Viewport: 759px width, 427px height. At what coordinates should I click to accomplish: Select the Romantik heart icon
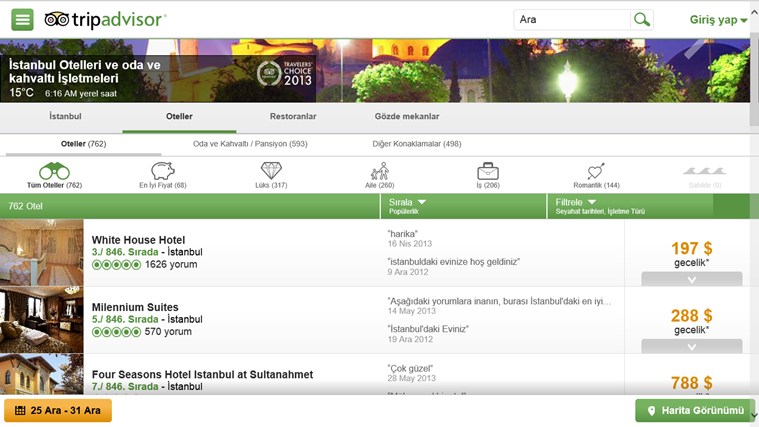pos(596,171)
